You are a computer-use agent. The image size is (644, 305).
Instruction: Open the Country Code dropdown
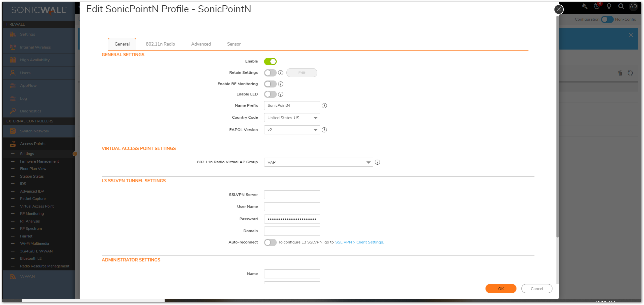[x=292, y=118]
